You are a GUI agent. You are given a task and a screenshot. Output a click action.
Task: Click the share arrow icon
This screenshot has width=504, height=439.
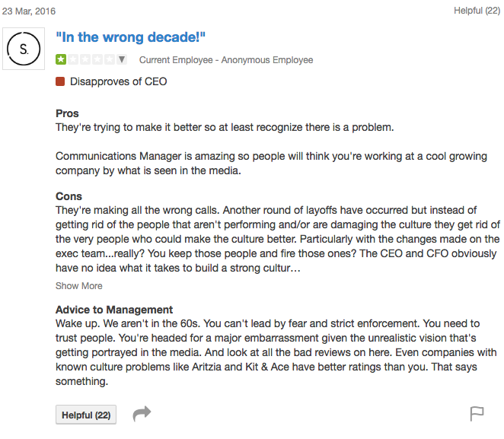coord(142,414)
